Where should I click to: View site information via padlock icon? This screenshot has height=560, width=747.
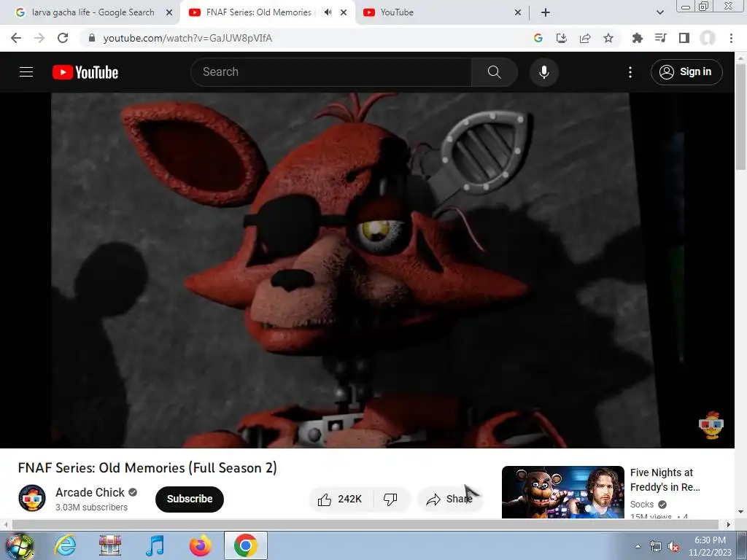click(x=92, y=38)
